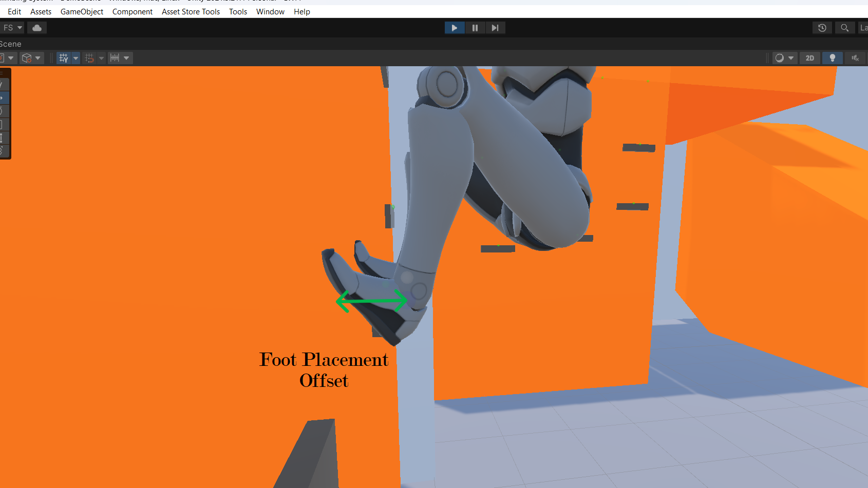
Task: Open the Asset Store Tools menu
Action: 191,12
